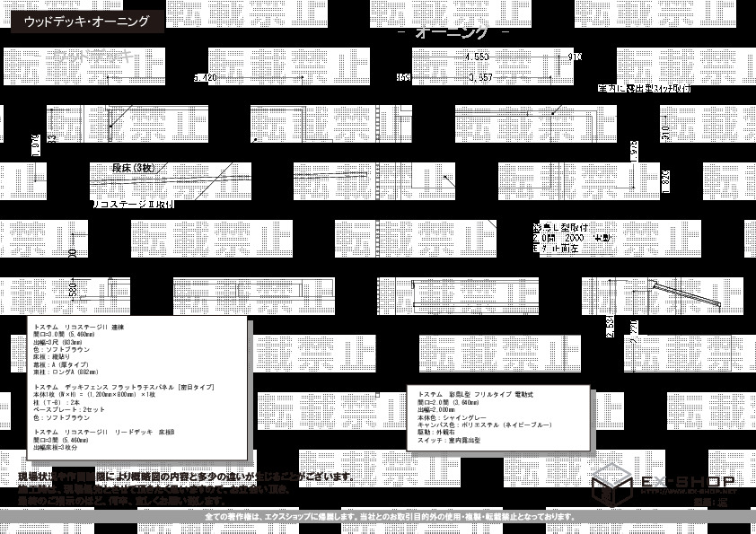This screenshot has height=534, width=756.
Task: Select the 出幅床板=3枚分 spec line
Action: [x=56, y=447]
